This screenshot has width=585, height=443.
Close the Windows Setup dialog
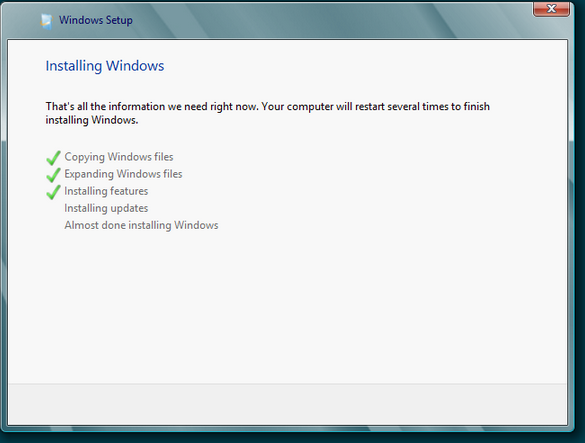point(551,9)
